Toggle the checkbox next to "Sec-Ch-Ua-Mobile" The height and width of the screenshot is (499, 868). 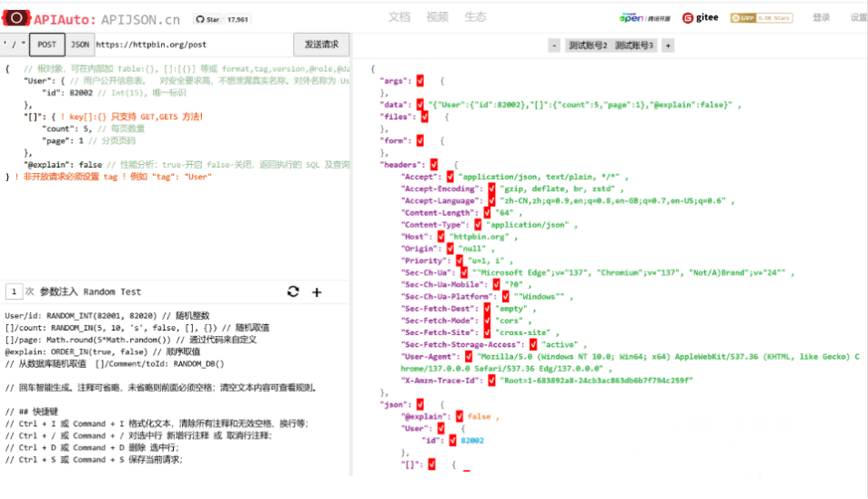coord(496,285)
